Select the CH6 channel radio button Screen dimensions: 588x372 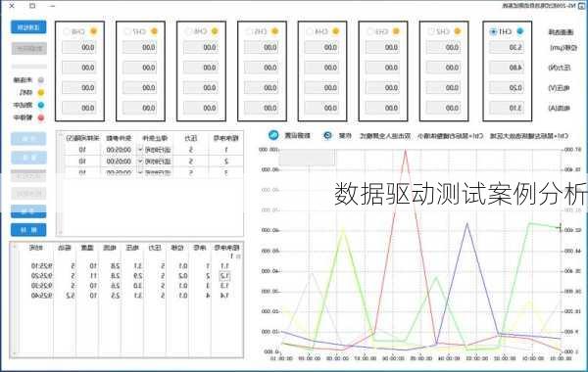pyautogui.click(x=188, y=32)
